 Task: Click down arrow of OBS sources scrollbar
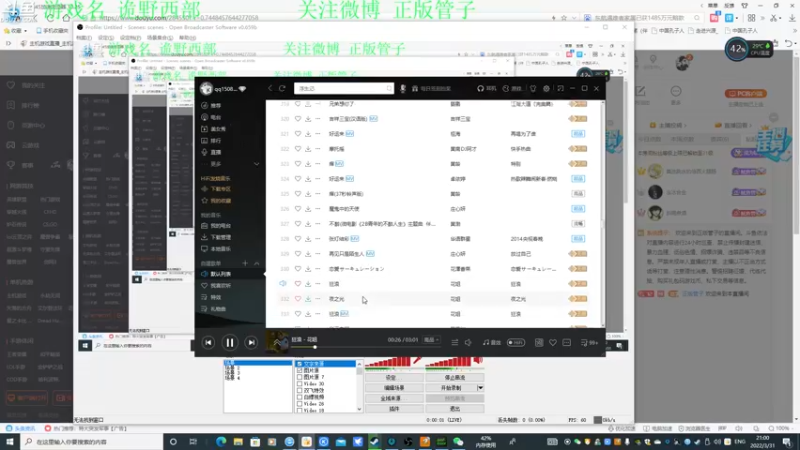click(359, 409)
